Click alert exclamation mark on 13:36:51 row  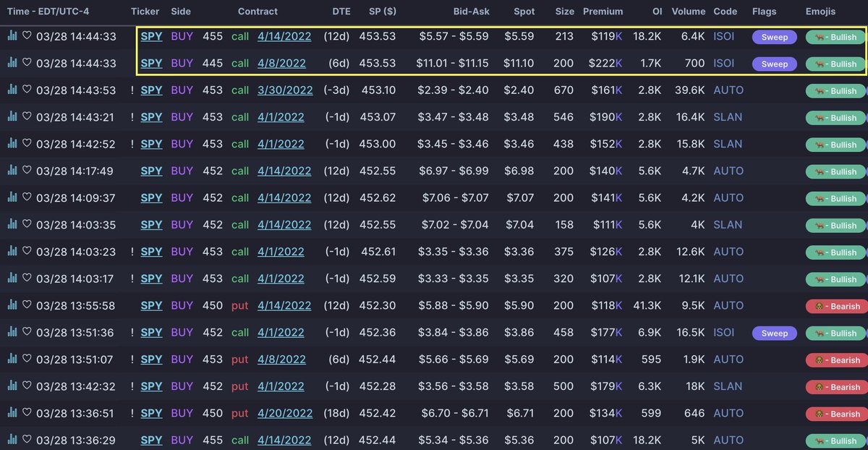(132, 413)
